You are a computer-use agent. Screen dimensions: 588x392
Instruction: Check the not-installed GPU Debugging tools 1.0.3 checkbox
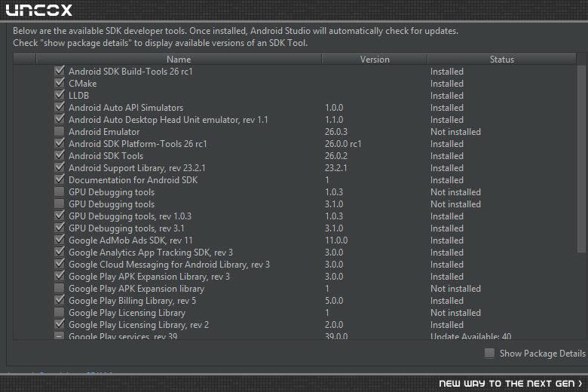[x=60, y=191]
